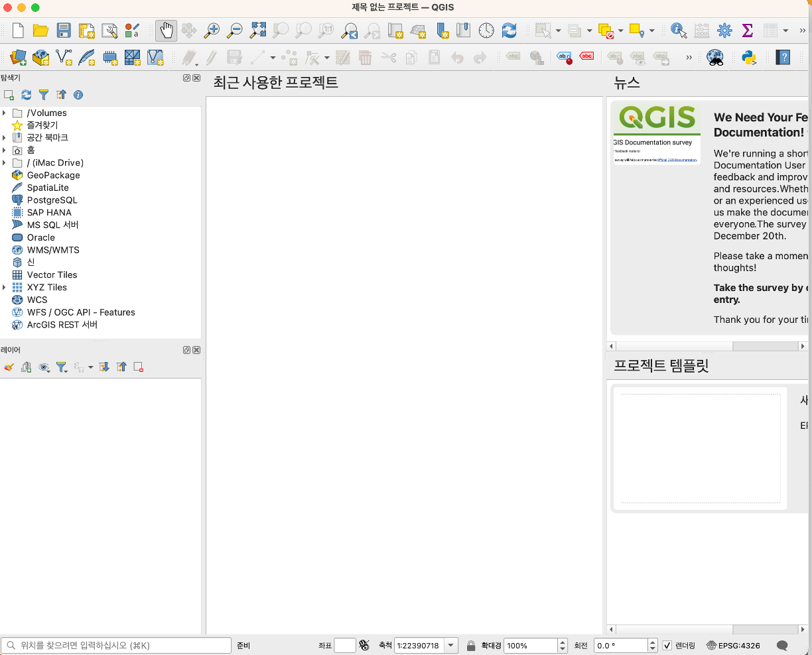The height and width of the screenshot is (655, 812).
Task: Focus the locator search field
Action: (x=116, y=646)
